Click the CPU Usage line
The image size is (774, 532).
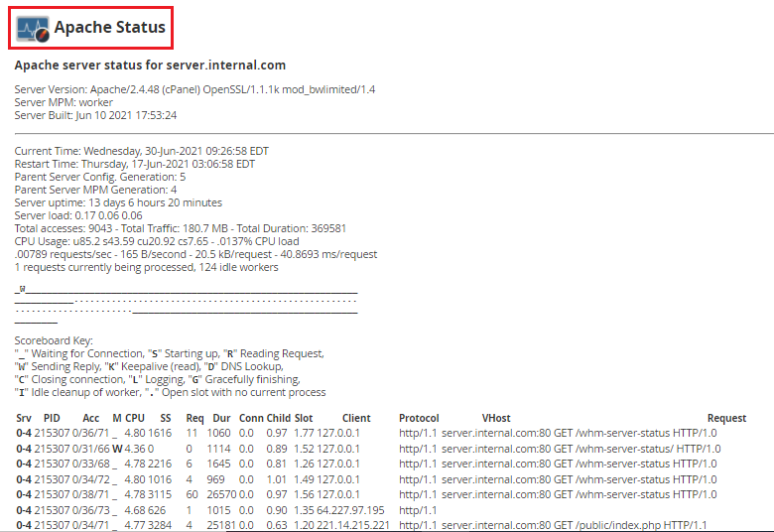(x=157, y=241)
